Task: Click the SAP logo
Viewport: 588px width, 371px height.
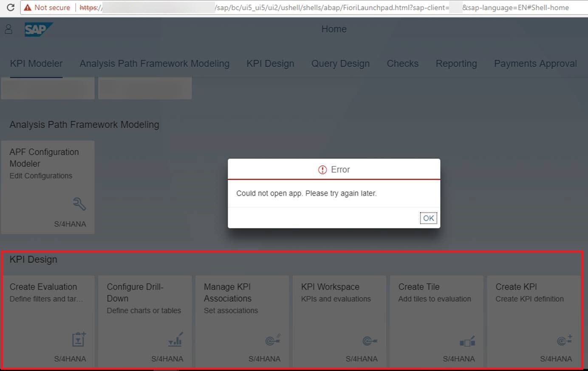Action: pos(38,29)
